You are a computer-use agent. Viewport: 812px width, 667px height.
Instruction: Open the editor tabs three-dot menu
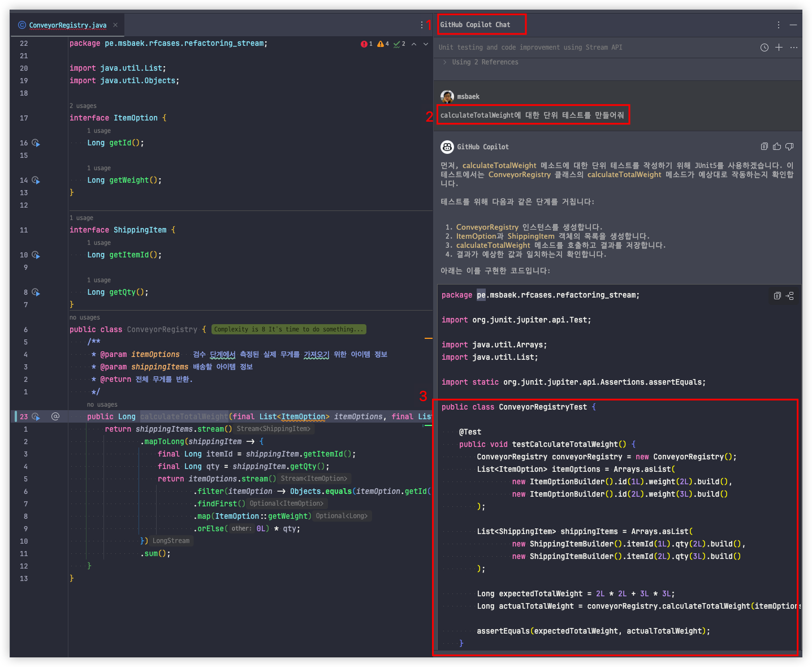[x=422, y=25]
